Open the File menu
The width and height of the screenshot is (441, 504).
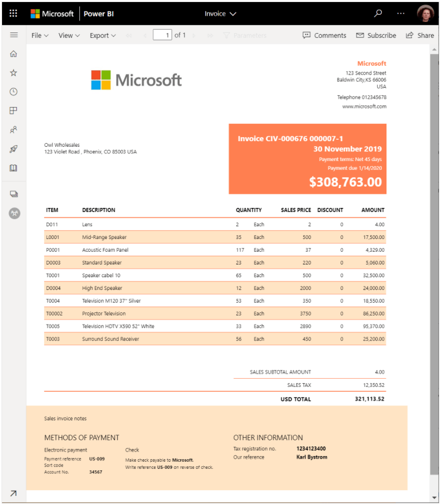(x=39, y=35)
